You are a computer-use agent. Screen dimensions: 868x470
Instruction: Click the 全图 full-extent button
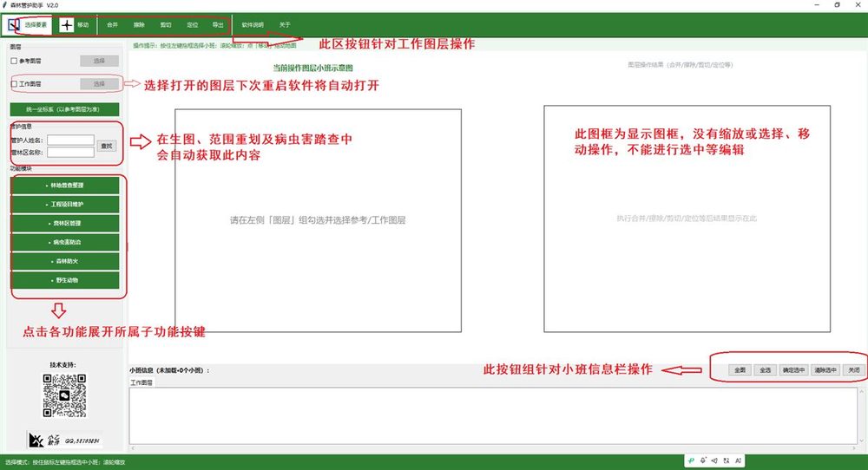coord(740,370)
